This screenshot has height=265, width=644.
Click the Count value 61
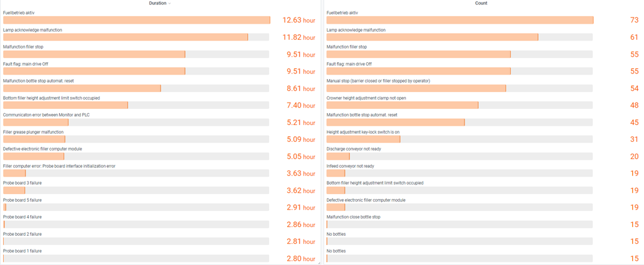(x=634, y=37)
